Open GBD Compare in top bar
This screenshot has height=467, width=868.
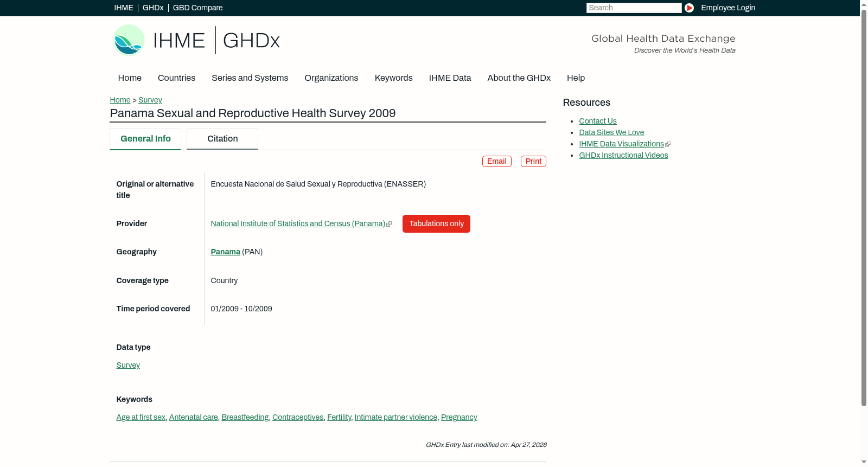pos(198,8)
